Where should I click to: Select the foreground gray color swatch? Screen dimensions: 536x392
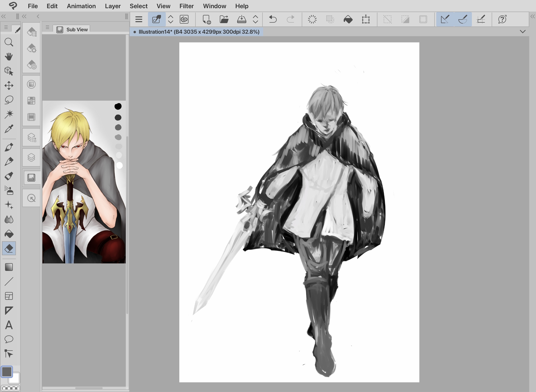7,372
